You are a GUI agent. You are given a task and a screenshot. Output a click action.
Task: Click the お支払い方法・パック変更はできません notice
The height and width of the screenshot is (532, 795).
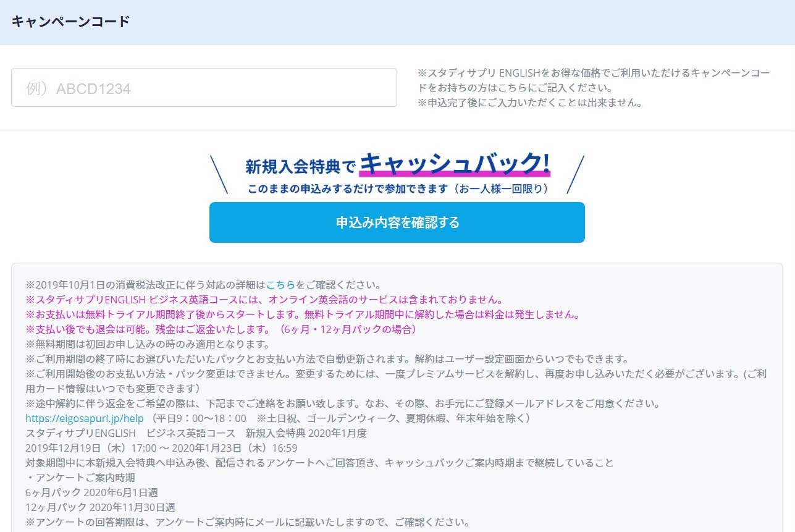(x=396, y=381)
